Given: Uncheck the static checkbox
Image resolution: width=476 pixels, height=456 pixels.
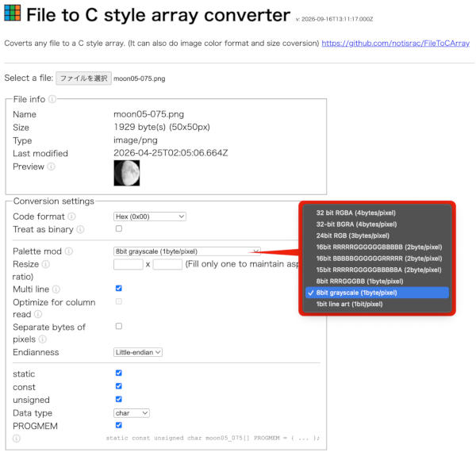Looking at the screenshot, I should (119, 373).
